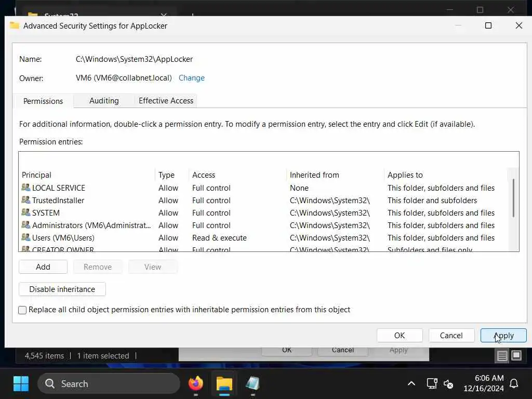Click the taskbar Search box
Image resolution: width=532 pixels, height=399 pixels.
coord(109,384)
